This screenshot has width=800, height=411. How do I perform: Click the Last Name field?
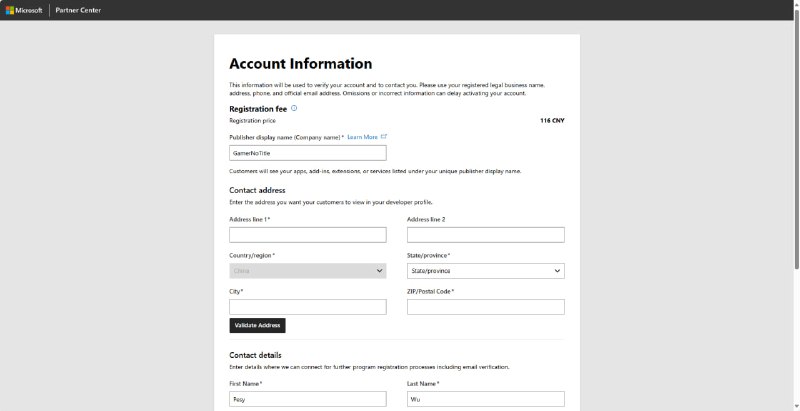tap(485, 399)
